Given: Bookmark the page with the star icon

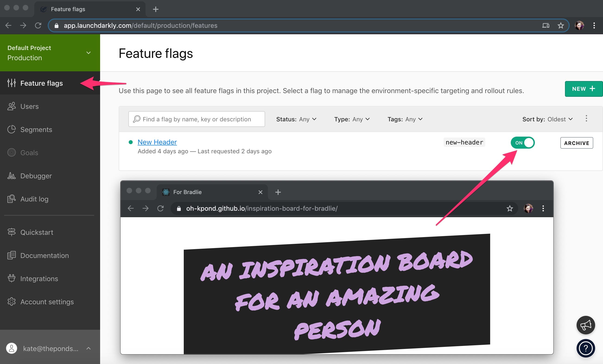Looking at the screenshot, I should click(x=560, y=25).
